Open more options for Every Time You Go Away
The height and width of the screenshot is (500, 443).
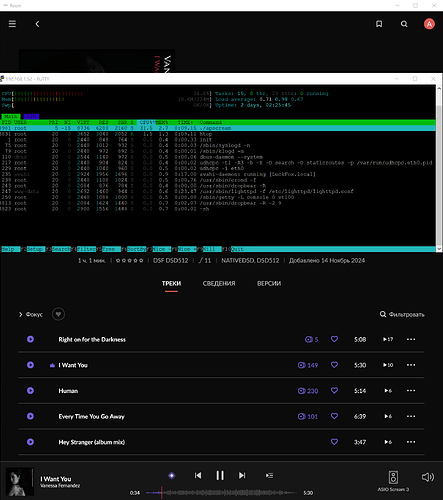coord(411,416)
